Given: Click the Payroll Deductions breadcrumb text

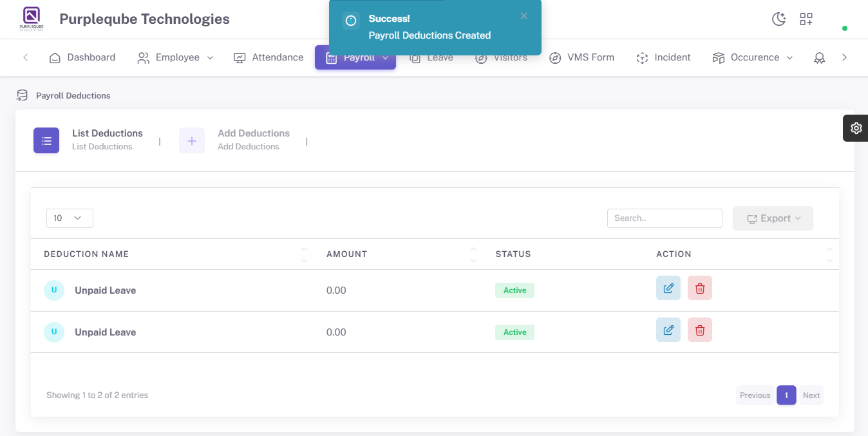Looking at the screenshot, I should coord(73,95).
